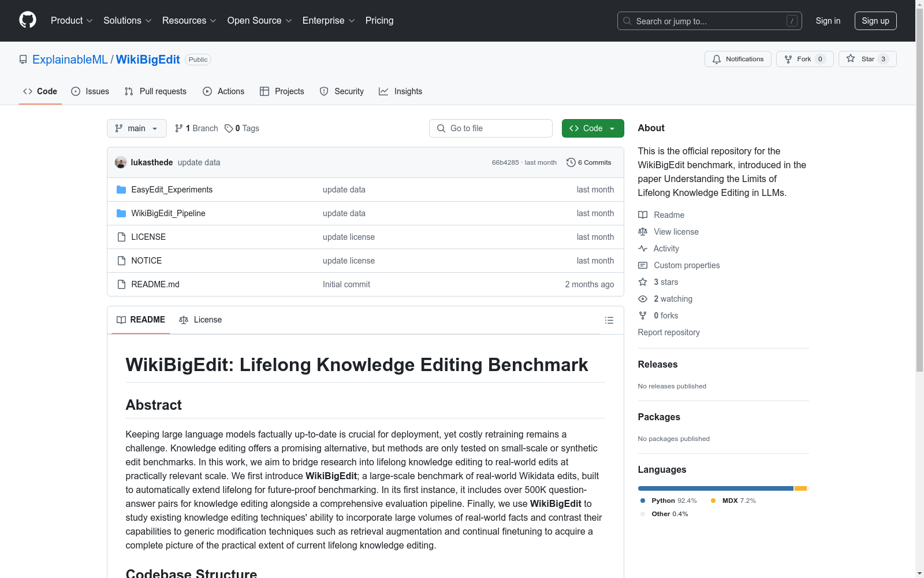Image resolution: width=924 pixels, height=578 pixels.
Task: Expand the Resources menu
Action: point(189,21)
